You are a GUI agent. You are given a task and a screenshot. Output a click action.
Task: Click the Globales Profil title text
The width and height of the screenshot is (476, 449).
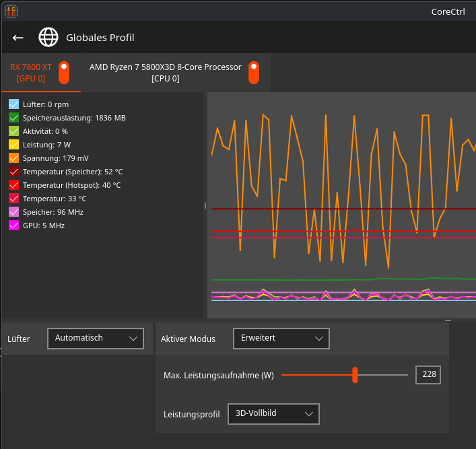(x=100, y=38)
